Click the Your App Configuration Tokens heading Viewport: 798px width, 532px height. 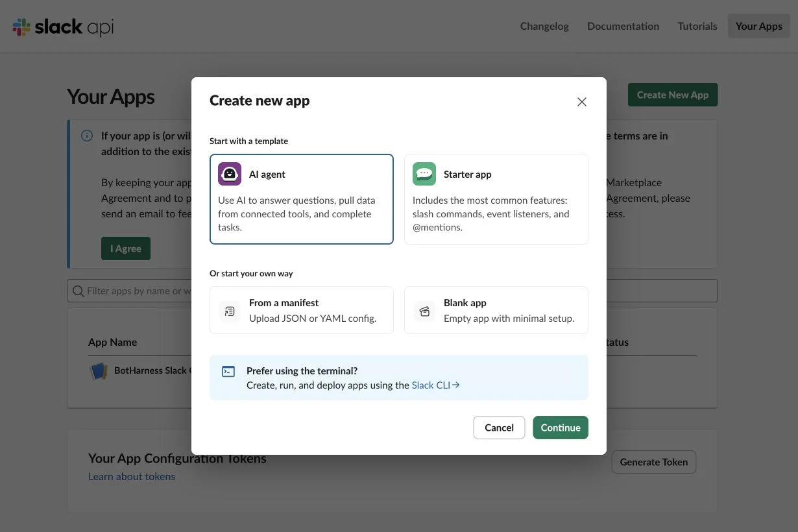pyautogui.click(x=177, y=458)
